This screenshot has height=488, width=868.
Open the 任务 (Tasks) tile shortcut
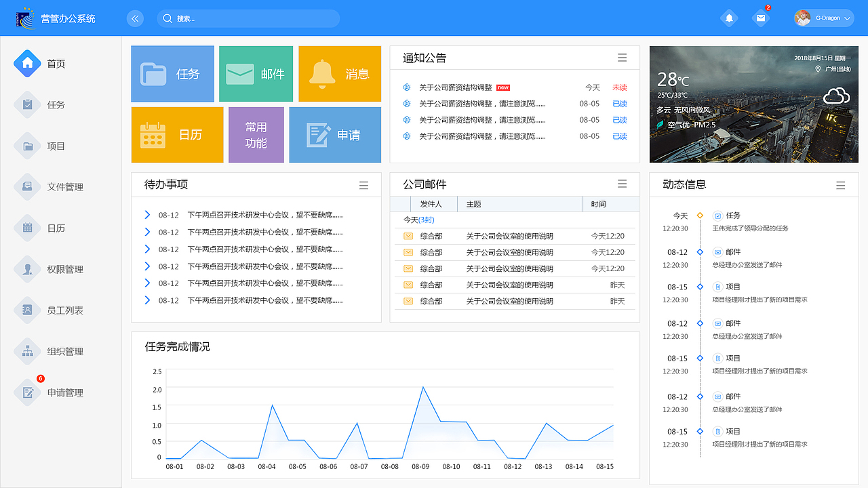tap(172, 74)
